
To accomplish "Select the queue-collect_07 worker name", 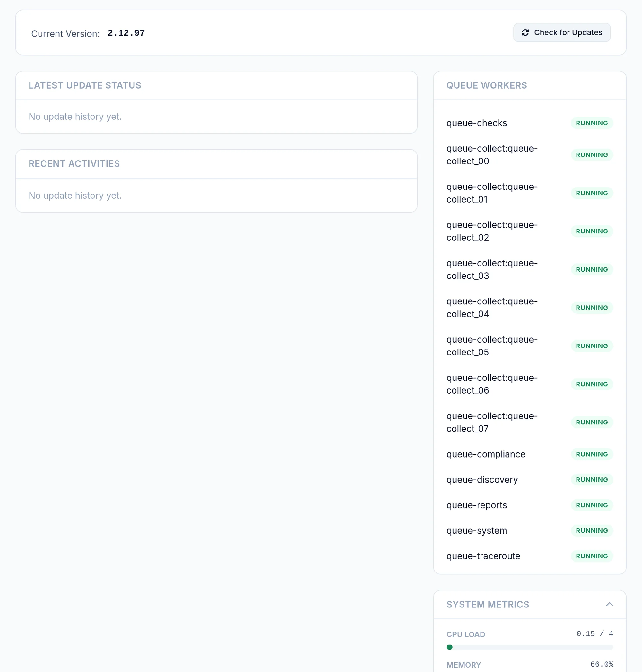I will click(492, 423).
